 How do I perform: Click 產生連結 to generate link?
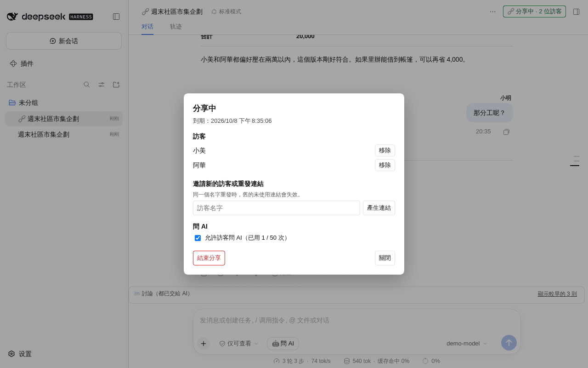click(379, 208)
